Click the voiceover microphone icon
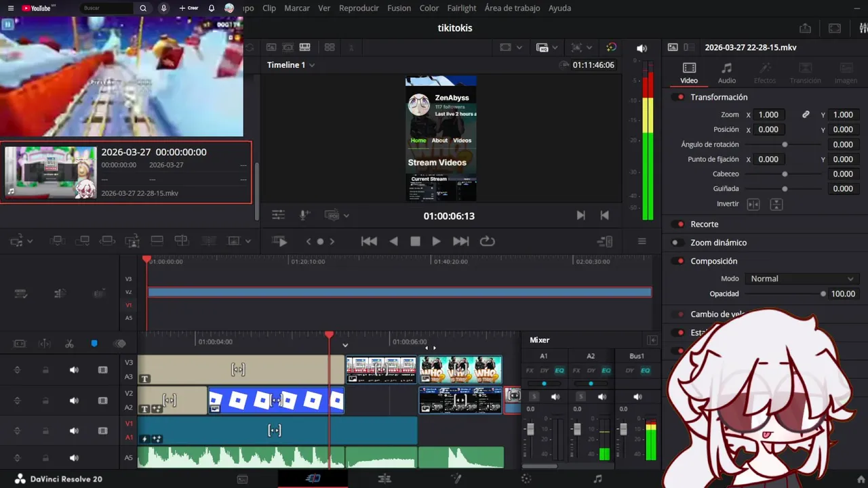Image resolution: width=868 pixels, height=488 pixels. [305, 215]
